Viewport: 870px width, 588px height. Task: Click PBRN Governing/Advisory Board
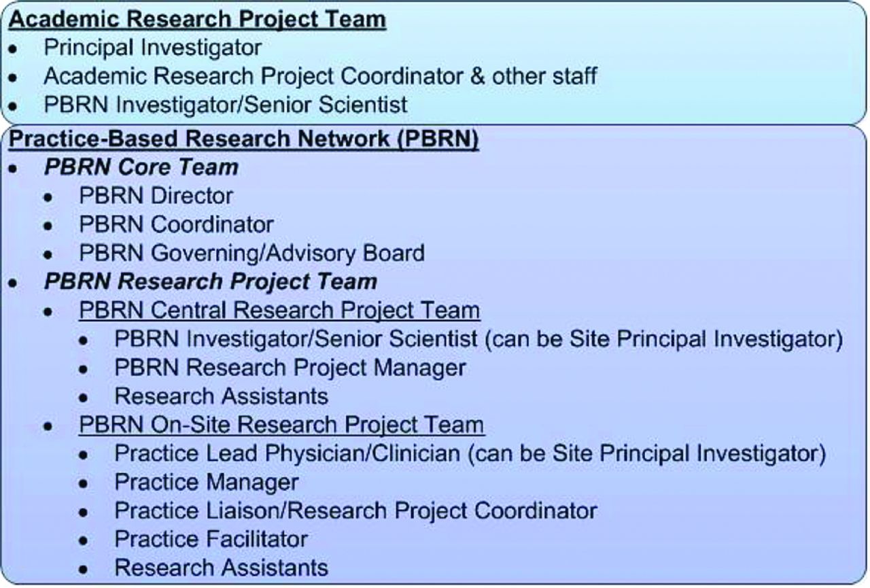pyautogui.click(x=252, y=253)
